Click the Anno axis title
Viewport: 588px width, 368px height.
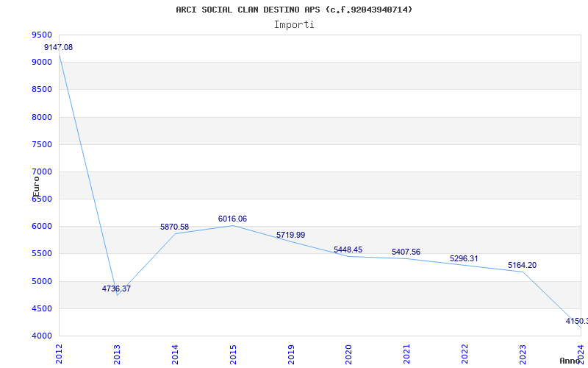tap(569, 361)
